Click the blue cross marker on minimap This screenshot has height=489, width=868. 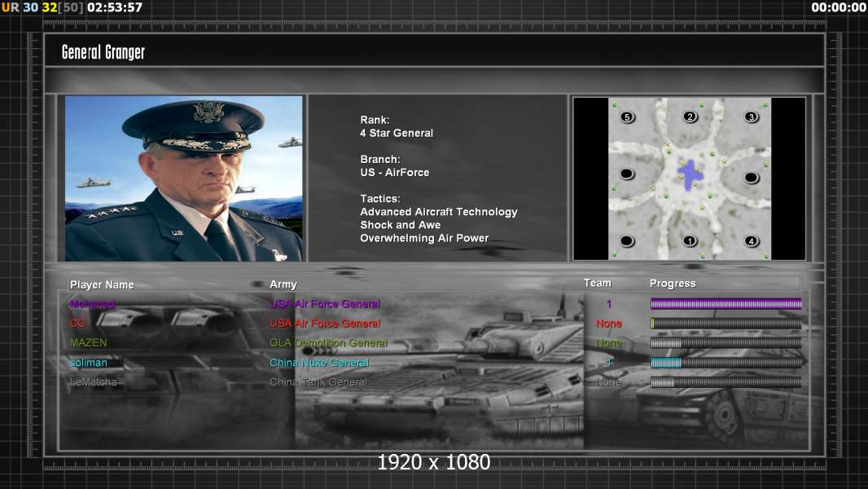pos(690,176)
